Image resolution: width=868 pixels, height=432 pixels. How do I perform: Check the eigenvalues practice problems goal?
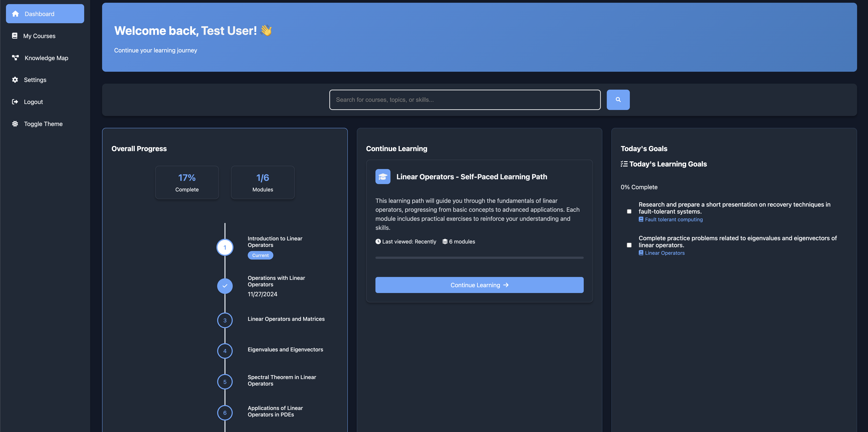tap(629, 245)
